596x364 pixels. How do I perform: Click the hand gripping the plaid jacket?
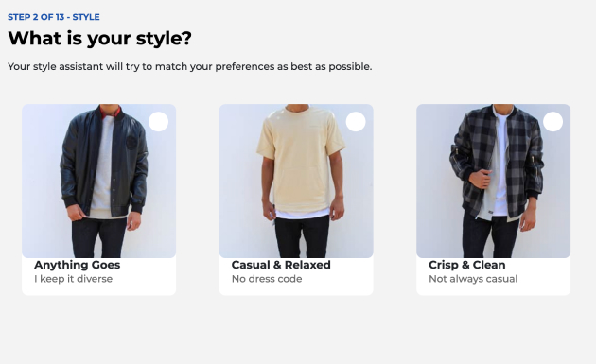click(x=481, y=179)
